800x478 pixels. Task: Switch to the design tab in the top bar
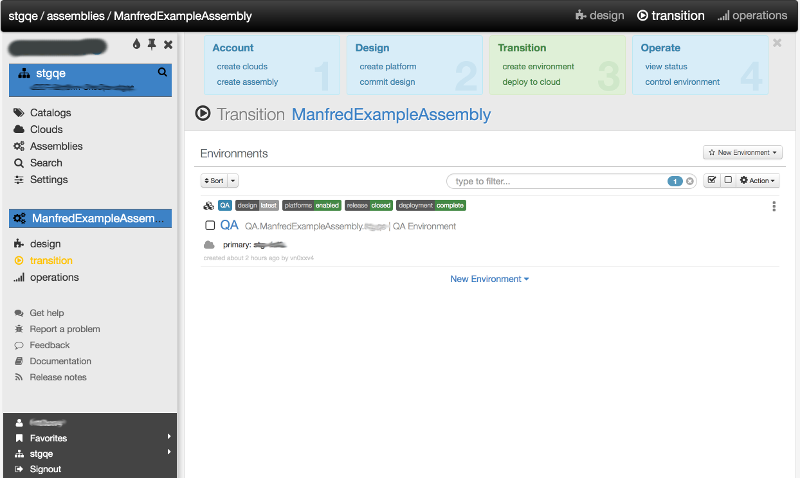(600, 16)
